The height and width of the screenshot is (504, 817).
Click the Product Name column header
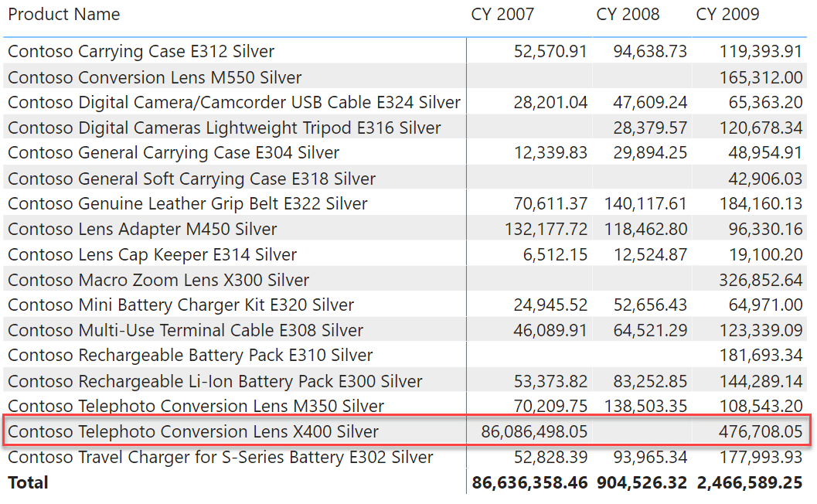coord(64,14)
